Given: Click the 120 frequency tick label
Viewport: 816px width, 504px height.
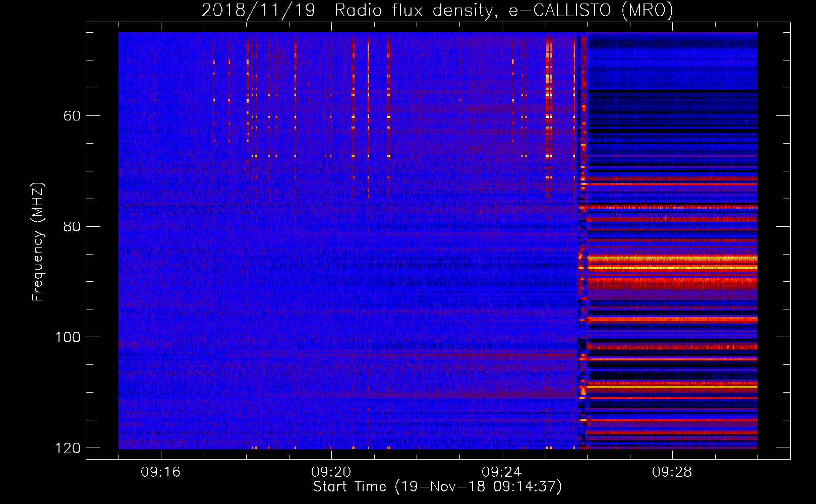Looking at the screenshot, I should tap(68, 448).
